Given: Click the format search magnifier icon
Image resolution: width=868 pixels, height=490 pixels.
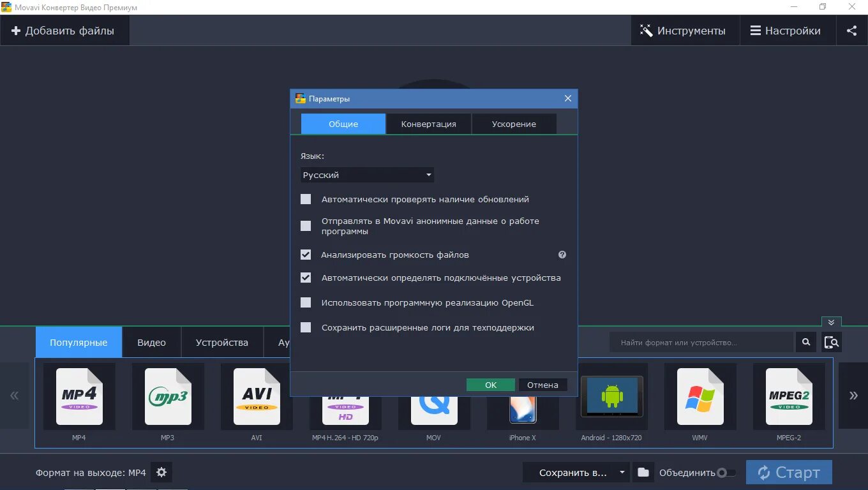Looking at the screenshot, I should [806, 343].
